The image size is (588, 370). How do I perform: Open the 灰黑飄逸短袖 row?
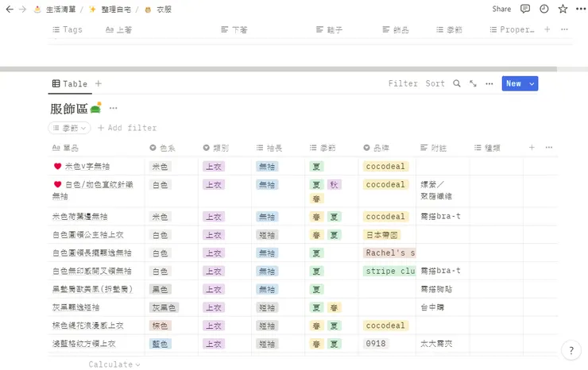click(x=75, y=307)
